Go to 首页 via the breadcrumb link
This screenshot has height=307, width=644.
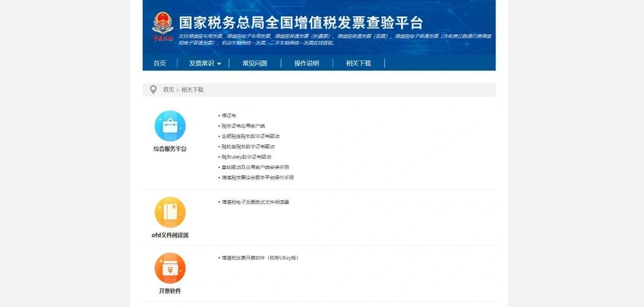(x=169, y=90)
